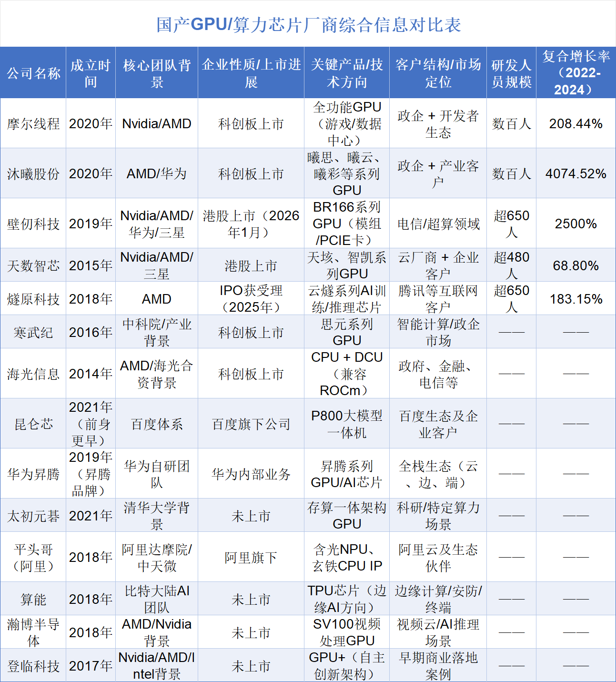The width and height of the screenshot is (616, 682).
Task: Click the 平头哥（阿里） company cell
Action: click(33, 557)
